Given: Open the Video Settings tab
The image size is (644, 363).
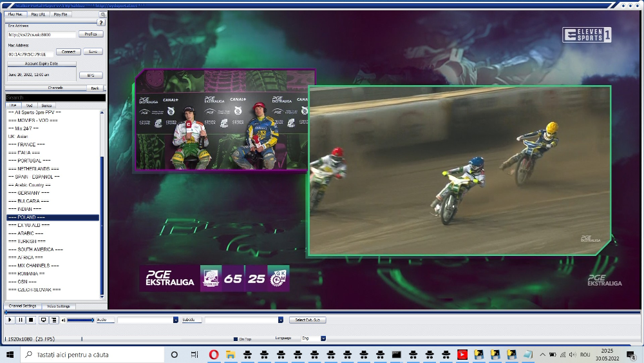Looking at the screenshot, I should pyautogui.click(x=59, y=306).
